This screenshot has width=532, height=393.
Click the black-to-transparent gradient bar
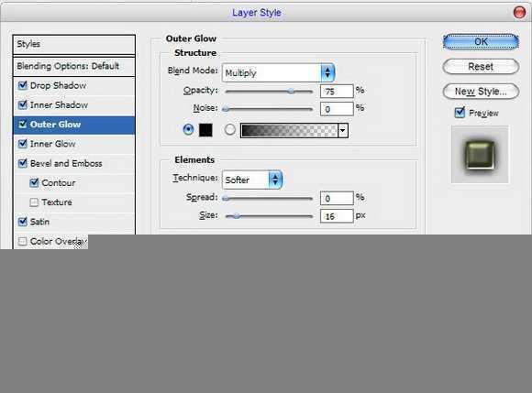click(289, 130)
